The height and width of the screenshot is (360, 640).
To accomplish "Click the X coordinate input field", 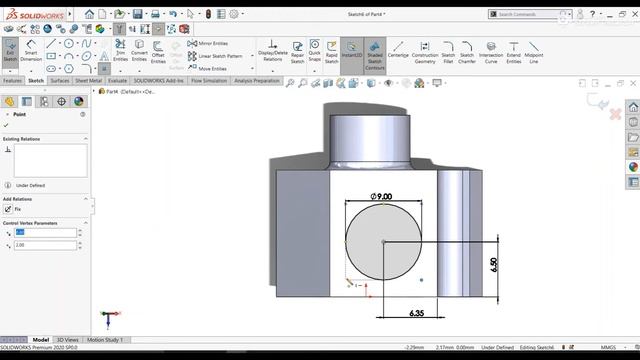I will (45, 233).
